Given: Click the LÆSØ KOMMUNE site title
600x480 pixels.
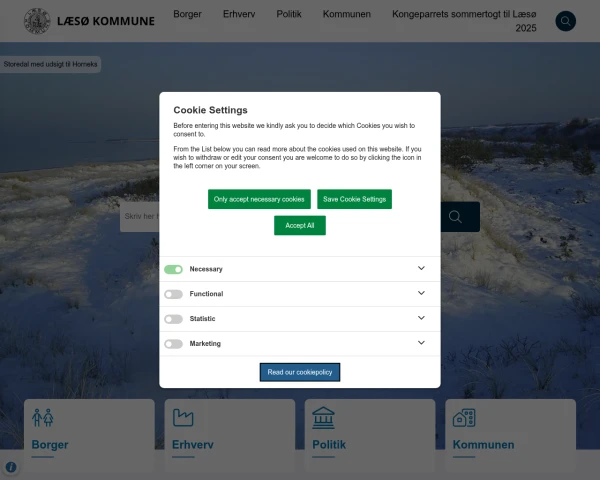Looking at the screenshot, I should click(x=106, y=21).
